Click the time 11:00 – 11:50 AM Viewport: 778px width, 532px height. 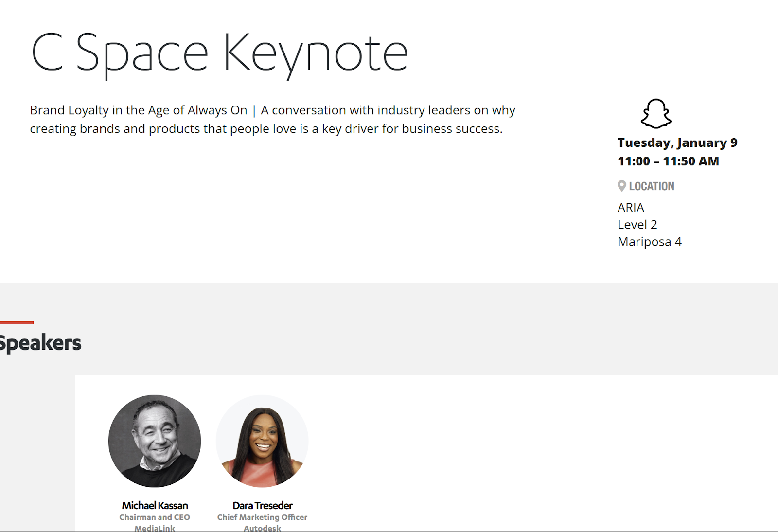pos(668,161)
